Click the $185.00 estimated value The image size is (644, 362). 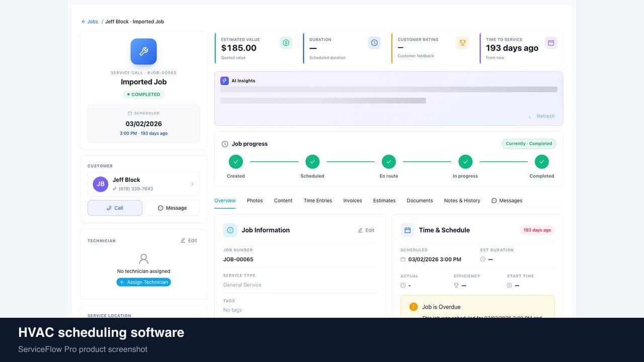point(239,48)
